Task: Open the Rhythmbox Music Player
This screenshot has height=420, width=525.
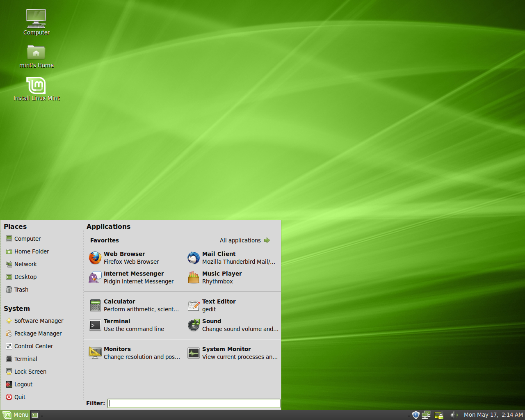Action: [x=221, y=277]
